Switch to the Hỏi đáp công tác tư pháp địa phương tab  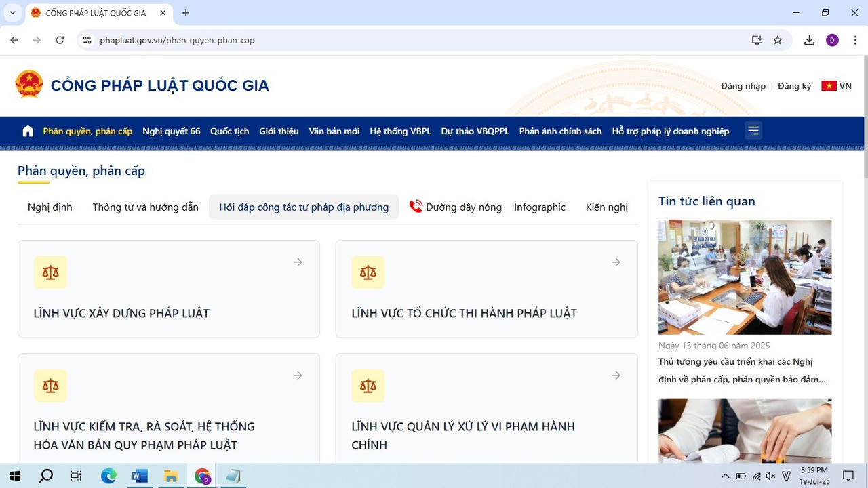pos(303,207)
